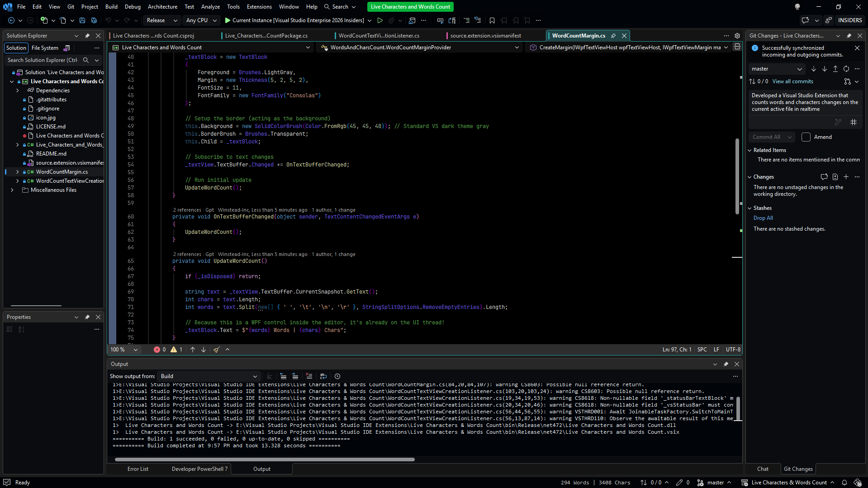The width and height of the screenshot is (868, 488).
Task: Expand the WordCountMargin.cs node in Solution Explorer
Action: pyautogui.click(x=18, y=172)
